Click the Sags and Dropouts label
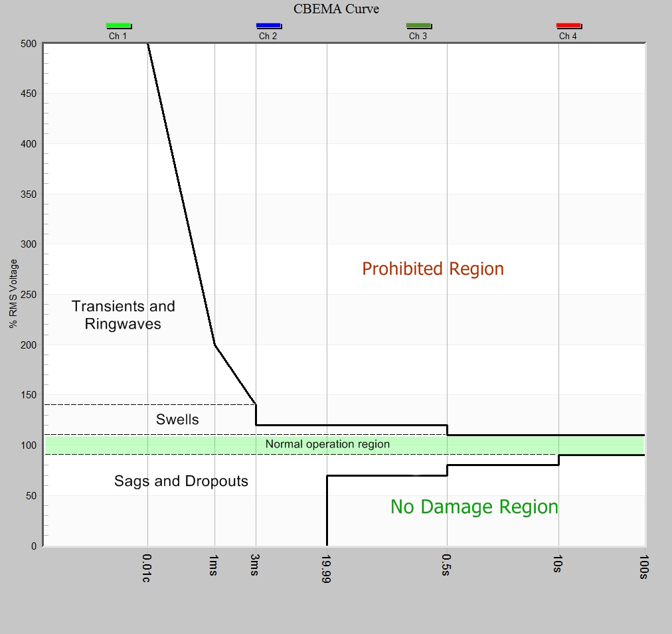Screen dimensions: 672x634 click(x=181, y=481)
